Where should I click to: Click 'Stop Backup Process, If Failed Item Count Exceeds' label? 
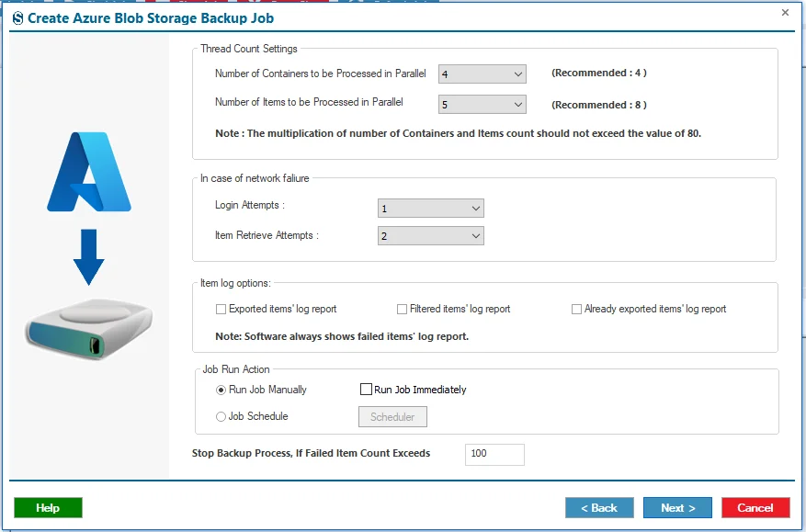point(311,453)
